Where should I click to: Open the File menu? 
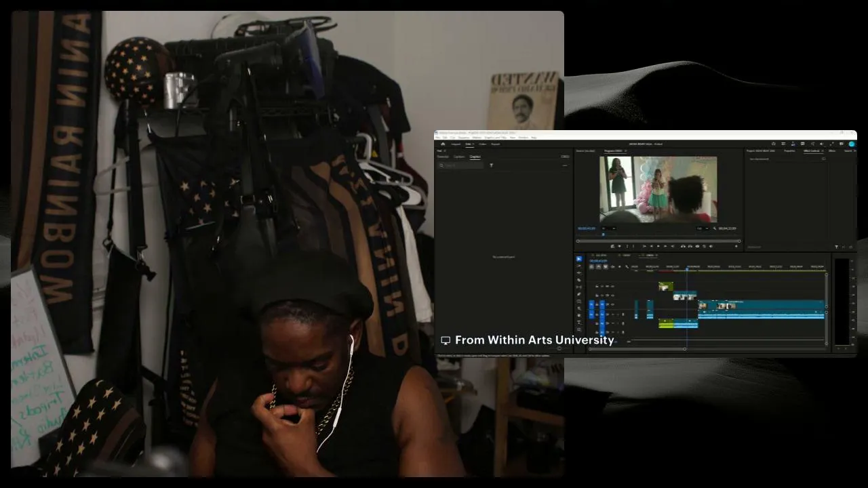438,138
